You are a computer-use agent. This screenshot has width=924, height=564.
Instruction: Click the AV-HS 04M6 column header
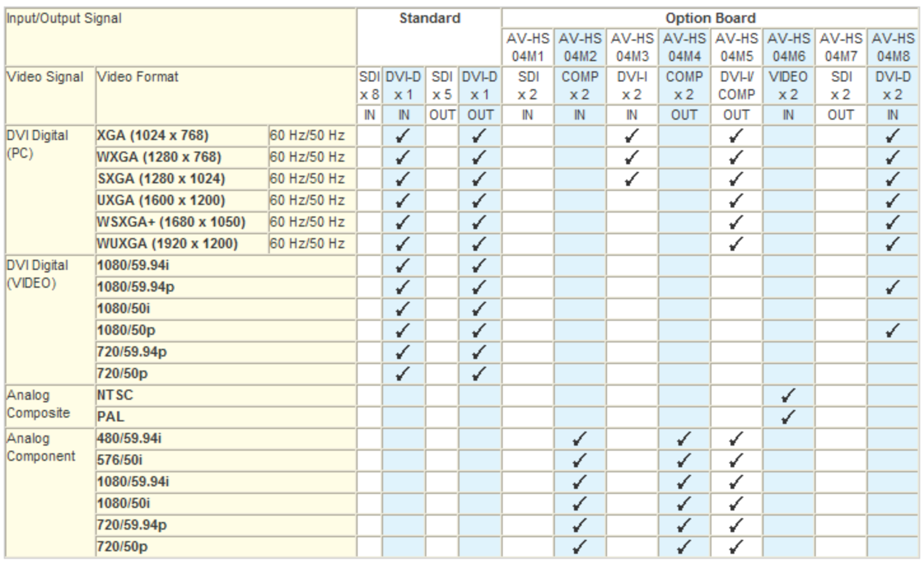[x=788, y=47]
